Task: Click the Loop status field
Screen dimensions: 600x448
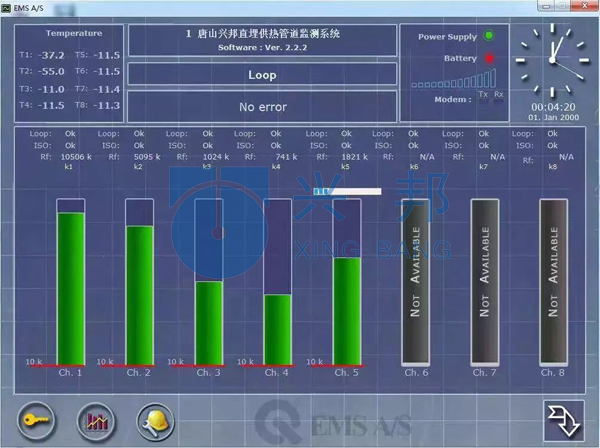Action: (x=262, y=75)
